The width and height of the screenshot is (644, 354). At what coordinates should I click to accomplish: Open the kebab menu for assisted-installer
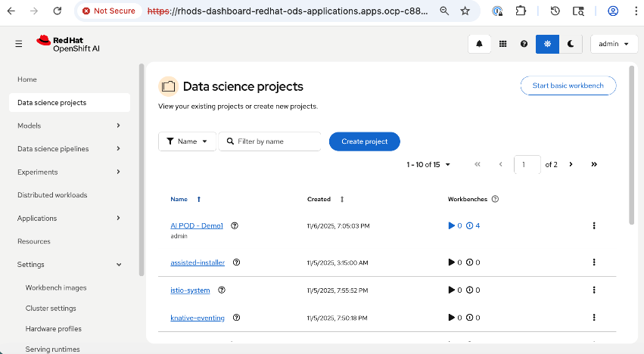594,262
